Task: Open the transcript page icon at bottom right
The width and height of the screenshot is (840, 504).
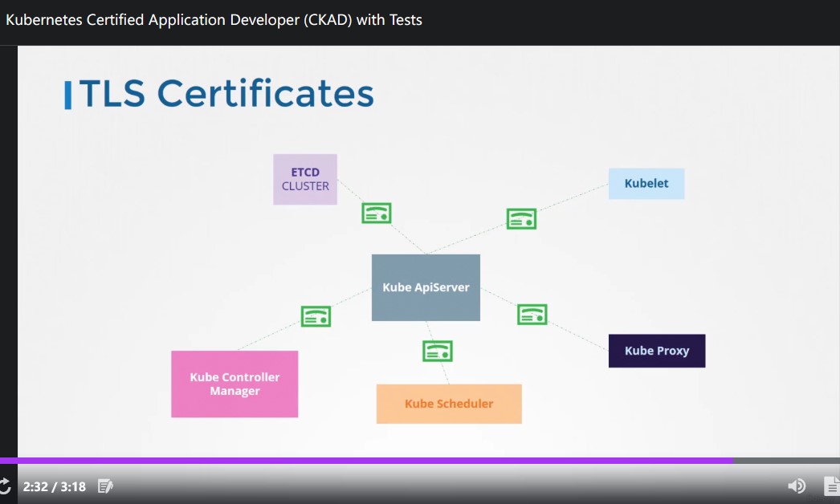Action: pyautogui.click(x=832, y=486)
